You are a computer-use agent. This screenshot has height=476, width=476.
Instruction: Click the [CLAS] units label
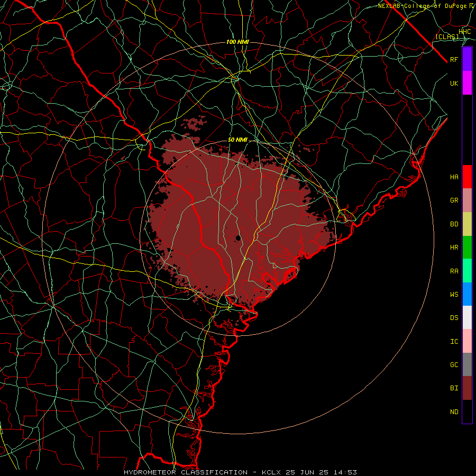point(447,36)
